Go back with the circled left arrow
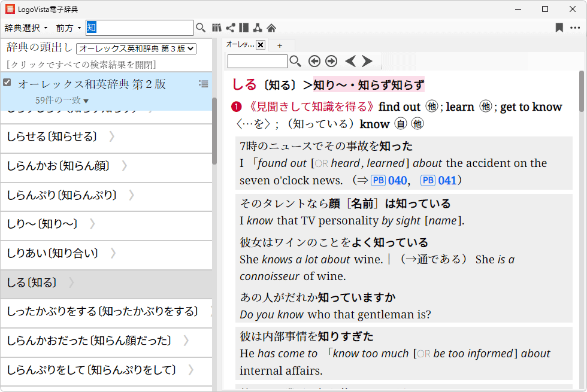The width and height of the screenshot is (587, 392). coord(314,61)
